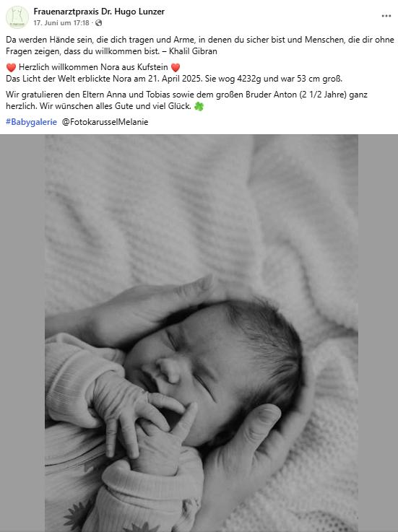Click the Frauenarztpraxis round profile avatar
Screen dimensions: 398x532
coord(17,17)
